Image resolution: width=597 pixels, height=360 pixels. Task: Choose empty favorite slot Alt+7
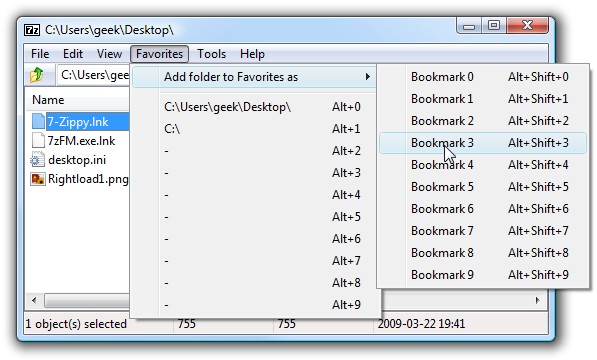pos(254,261)
